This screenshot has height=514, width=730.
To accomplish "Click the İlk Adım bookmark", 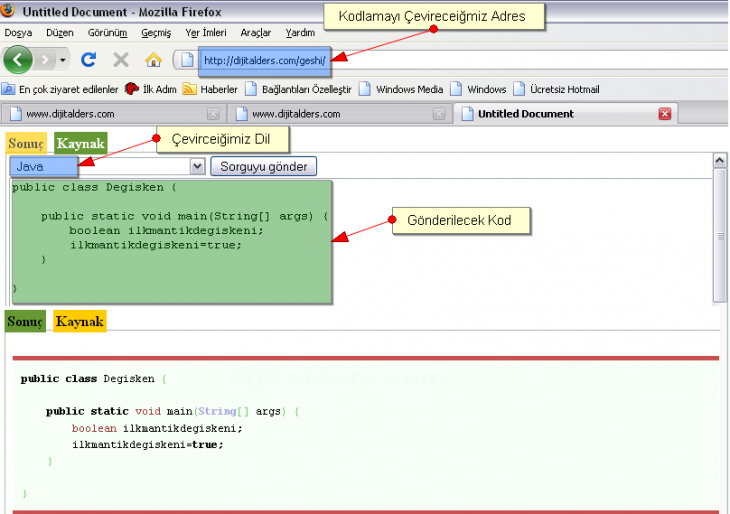I will (151, 89).
